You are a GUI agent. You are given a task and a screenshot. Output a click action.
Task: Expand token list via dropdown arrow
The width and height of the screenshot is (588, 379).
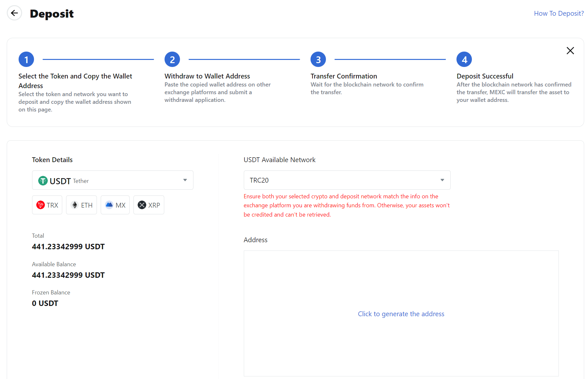pos(185,180)
